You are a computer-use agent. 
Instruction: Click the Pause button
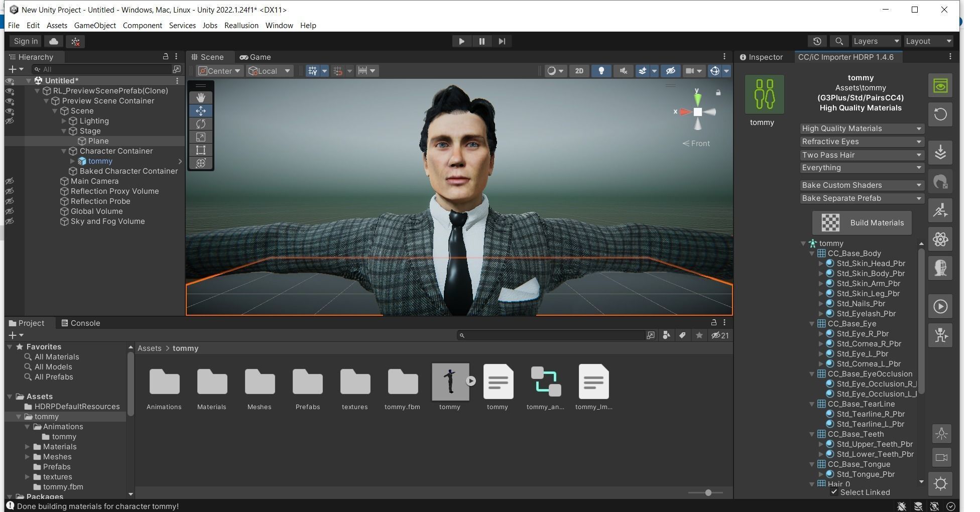pos(481,41)
